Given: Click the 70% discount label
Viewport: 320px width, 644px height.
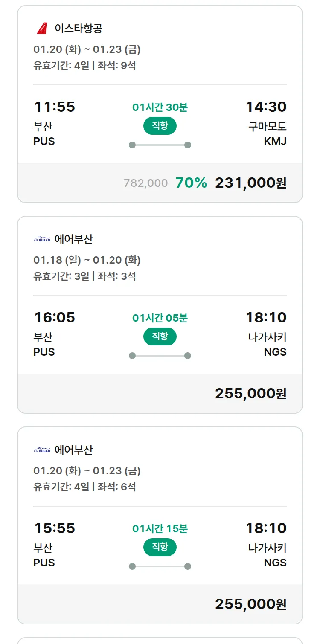Looking at the screenshot, I should (191, 183).
